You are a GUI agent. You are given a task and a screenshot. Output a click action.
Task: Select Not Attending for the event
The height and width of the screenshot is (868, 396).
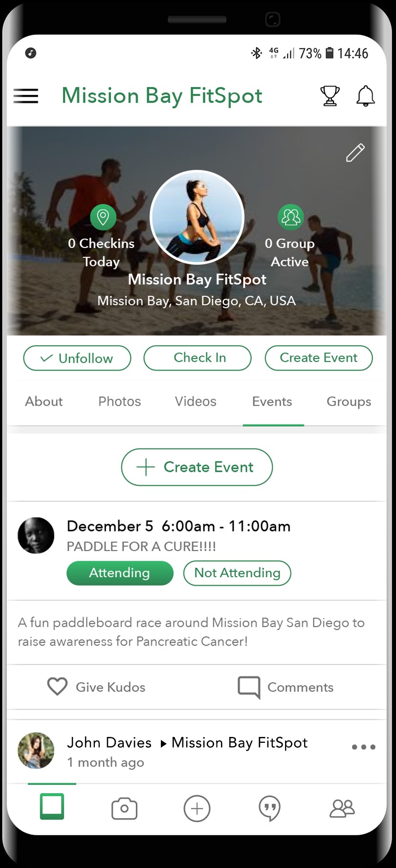point(237,573)
